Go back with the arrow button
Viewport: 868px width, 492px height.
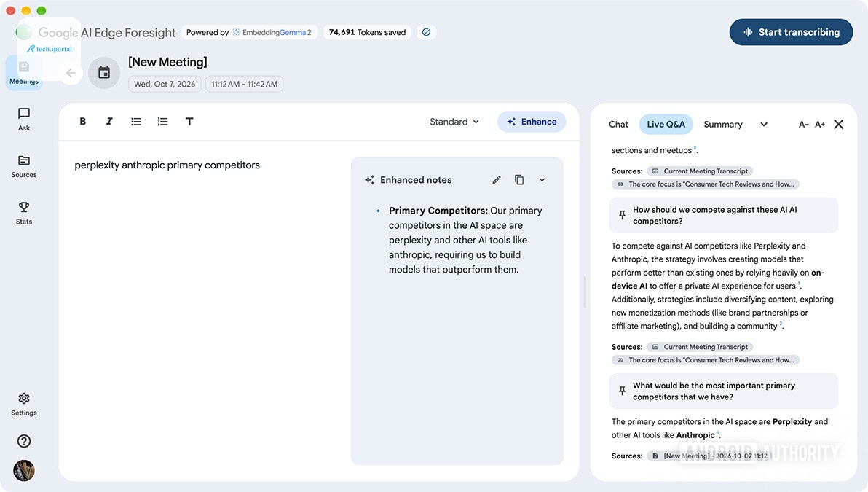(x=71, y=73)
